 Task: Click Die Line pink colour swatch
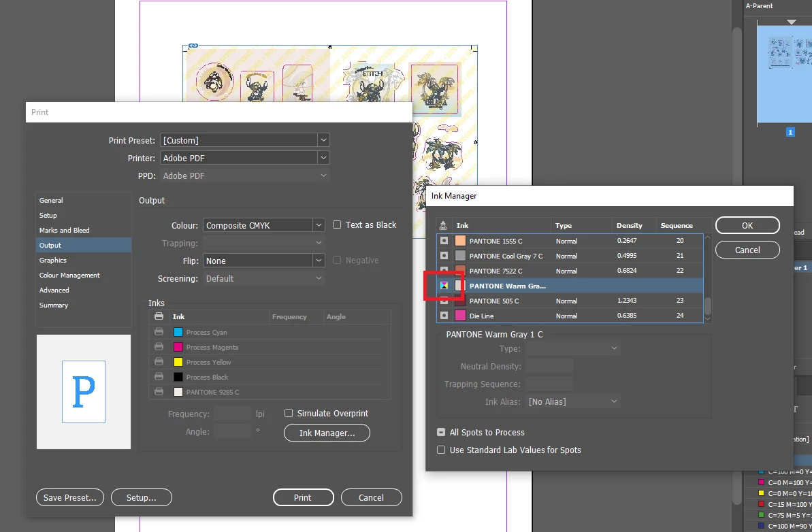point(460,316)
